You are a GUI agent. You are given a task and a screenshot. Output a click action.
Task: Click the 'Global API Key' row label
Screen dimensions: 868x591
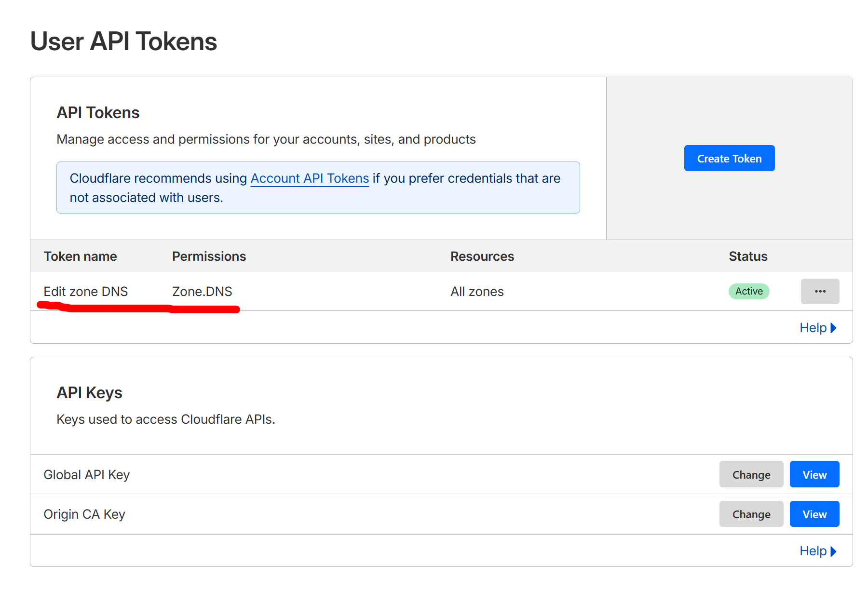(87, 475)
